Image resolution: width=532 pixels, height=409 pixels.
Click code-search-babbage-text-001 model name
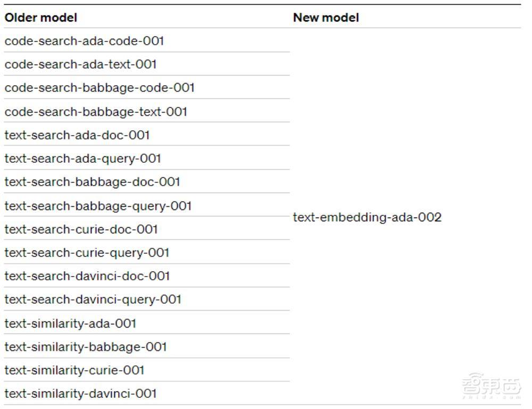tap(96, 112)
